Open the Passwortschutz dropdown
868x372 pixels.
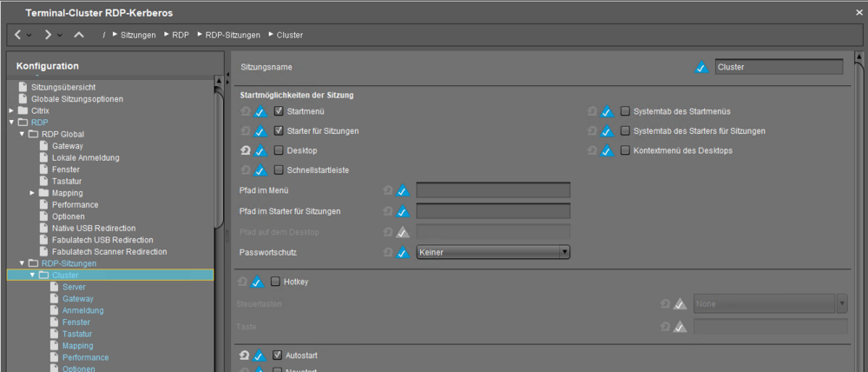493,252
